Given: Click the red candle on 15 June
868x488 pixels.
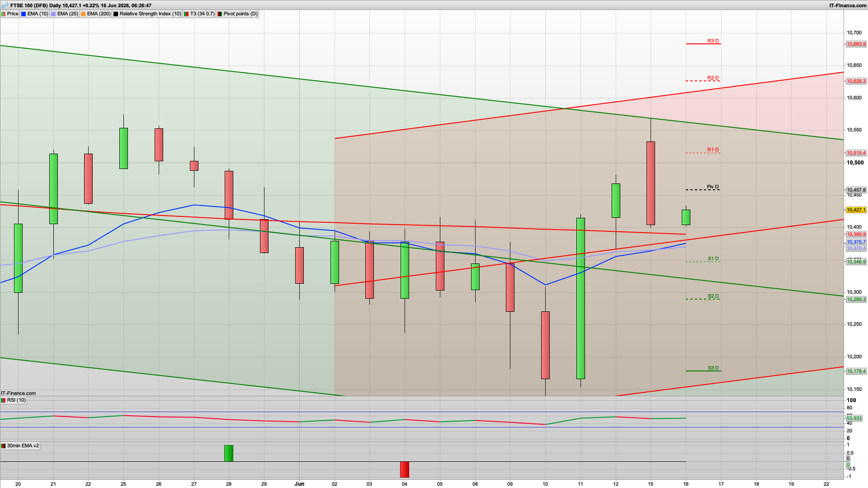Looking at the screenshot, I should 651,183.
